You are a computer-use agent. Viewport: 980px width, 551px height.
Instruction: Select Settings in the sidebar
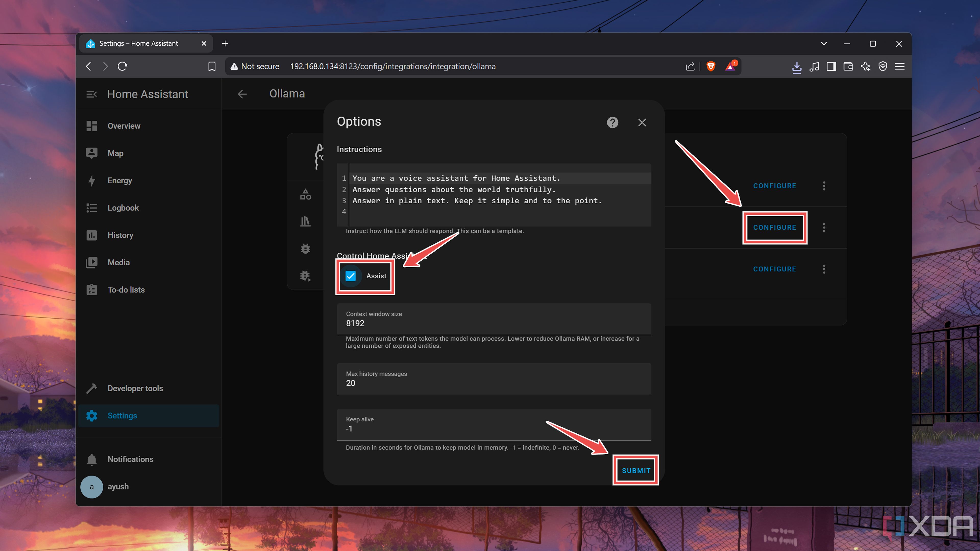[x=148, y=416]
